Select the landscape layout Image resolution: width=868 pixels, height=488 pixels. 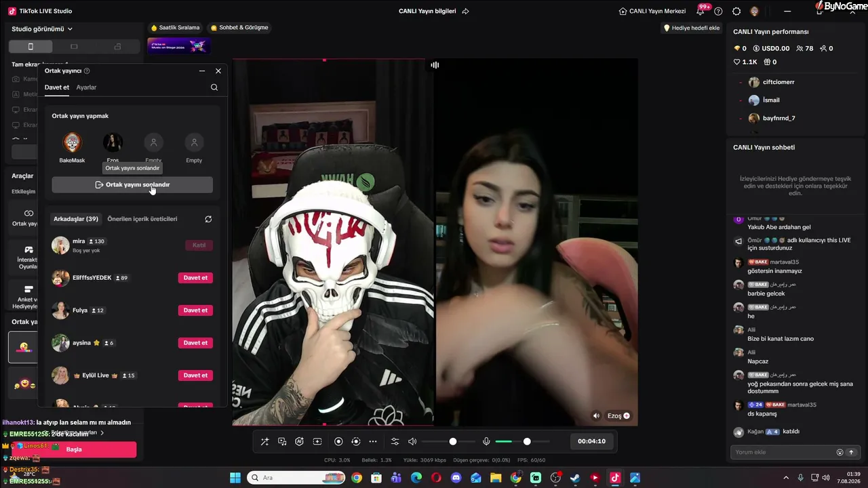click(74, 46)
